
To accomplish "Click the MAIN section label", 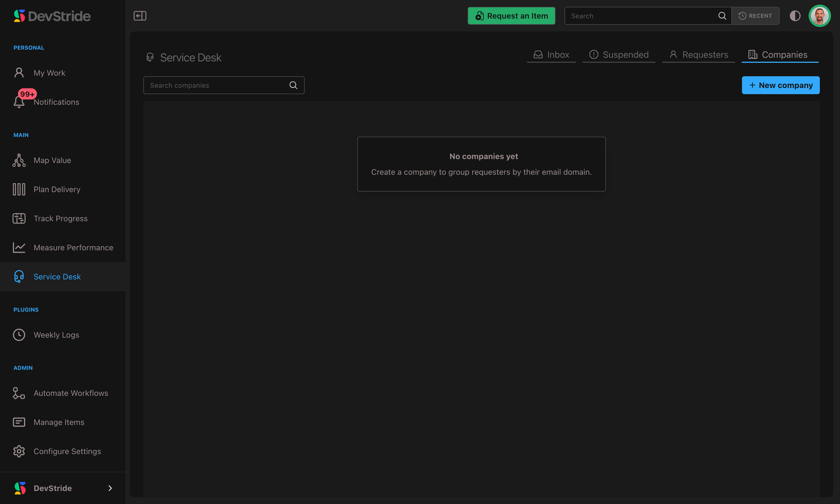I will [21, 135].
